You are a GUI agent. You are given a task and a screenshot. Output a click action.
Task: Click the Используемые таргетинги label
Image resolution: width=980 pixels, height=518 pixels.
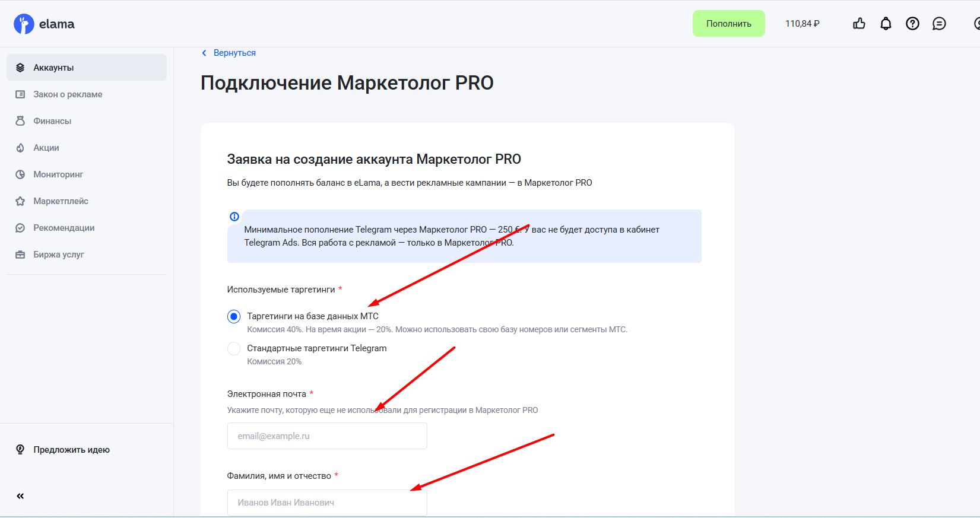[x=281, y=290]
